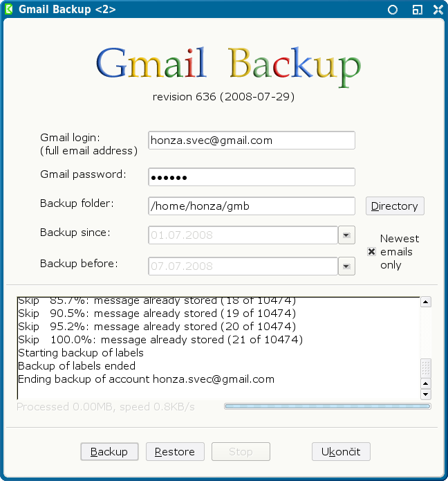This screenshot has height=481, width=448.
Task: Close the Gmail Backup window
Action: click(438, 10)
